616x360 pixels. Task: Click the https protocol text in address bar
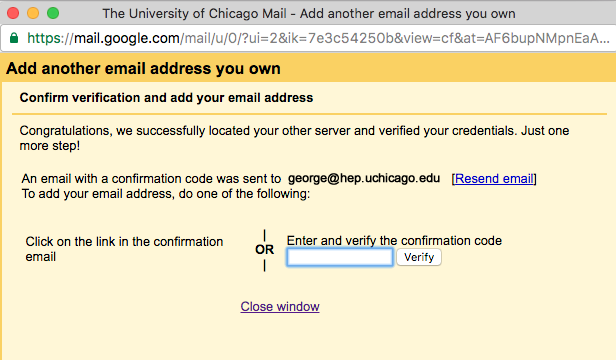coord(45,38)
